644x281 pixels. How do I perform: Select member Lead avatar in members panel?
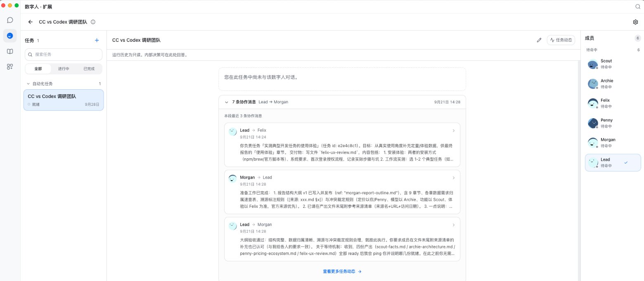[593, 162]
